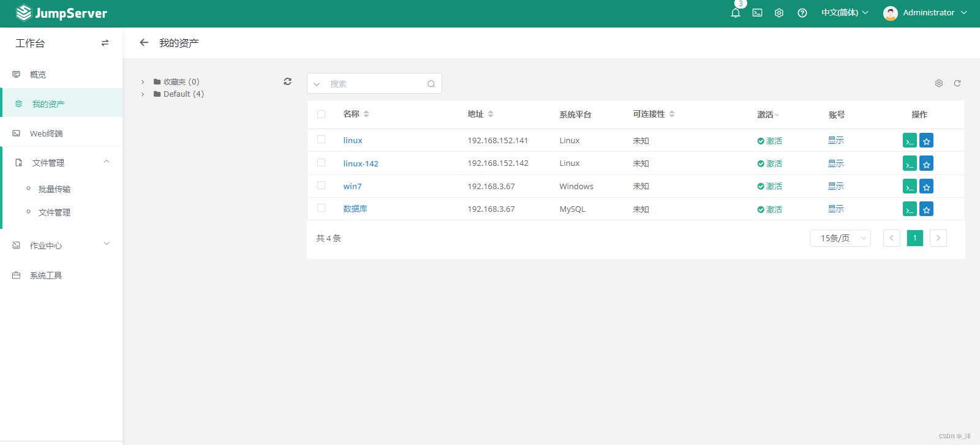Select all rows header checkbox
This screenshot has width=980, height=445.
pyautogui.click(x=321, y=114)
